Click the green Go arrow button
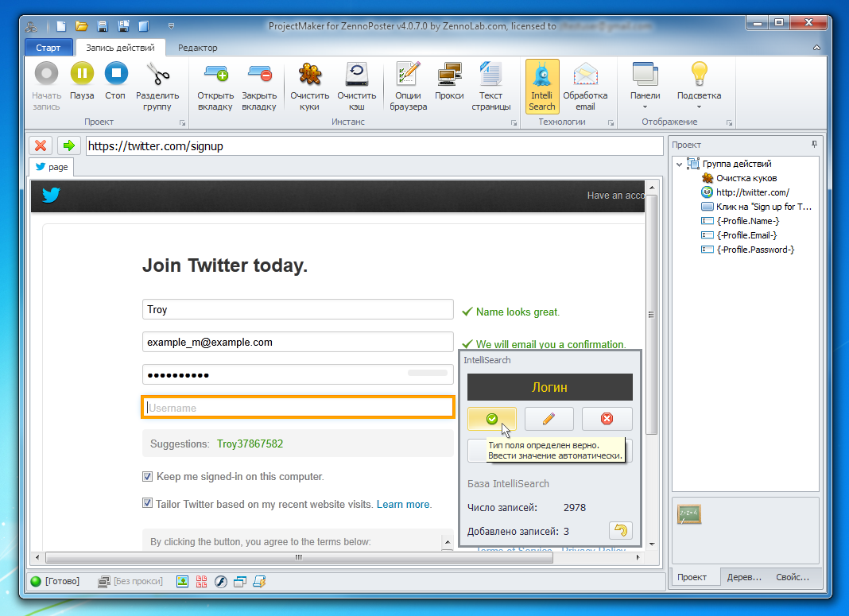The height and width of the screenshot is (616, 849). [69, 145]
